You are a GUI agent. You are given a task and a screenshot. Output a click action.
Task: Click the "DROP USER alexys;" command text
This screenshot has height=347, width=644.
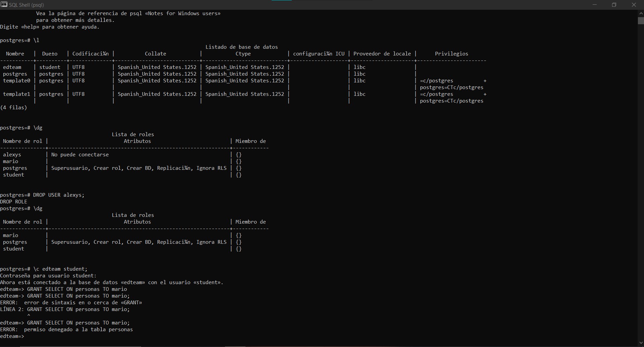[59, 195]
